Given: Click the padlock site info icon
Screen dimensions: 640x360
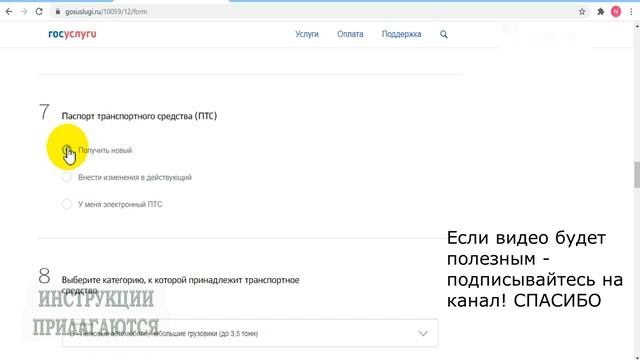Looking at the screenshot, I should 58,11.
